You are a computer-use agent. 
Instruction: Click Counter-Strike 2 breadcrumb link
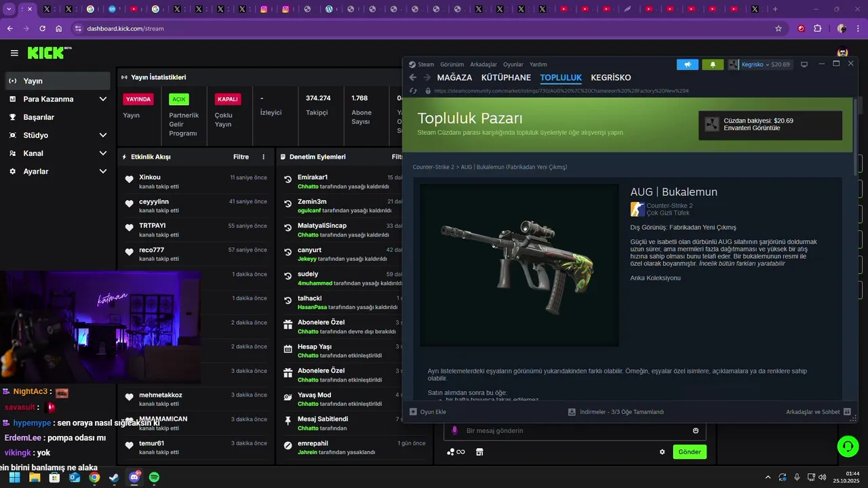tap(433, 167)
